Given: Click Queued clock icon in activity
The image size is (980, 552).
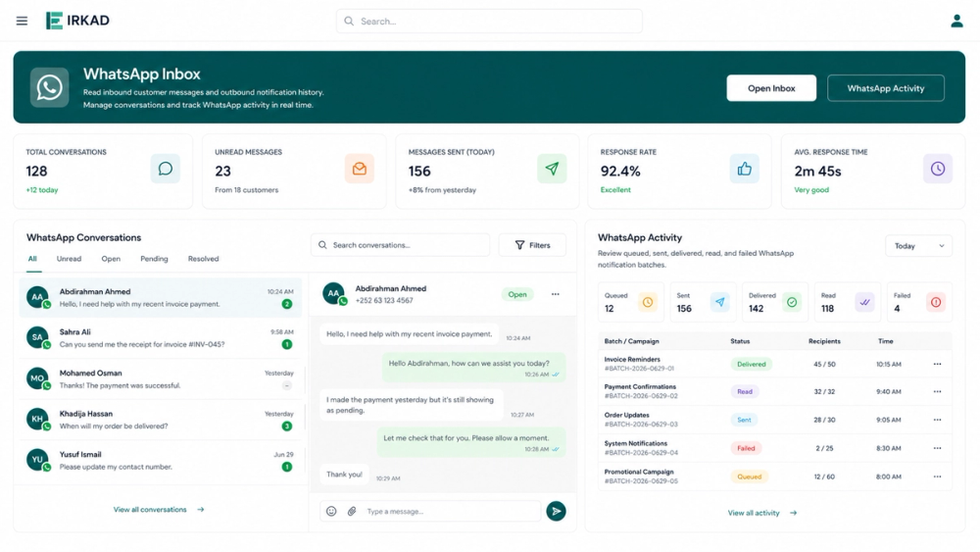Looking at the screenshot, I should 648,303.
